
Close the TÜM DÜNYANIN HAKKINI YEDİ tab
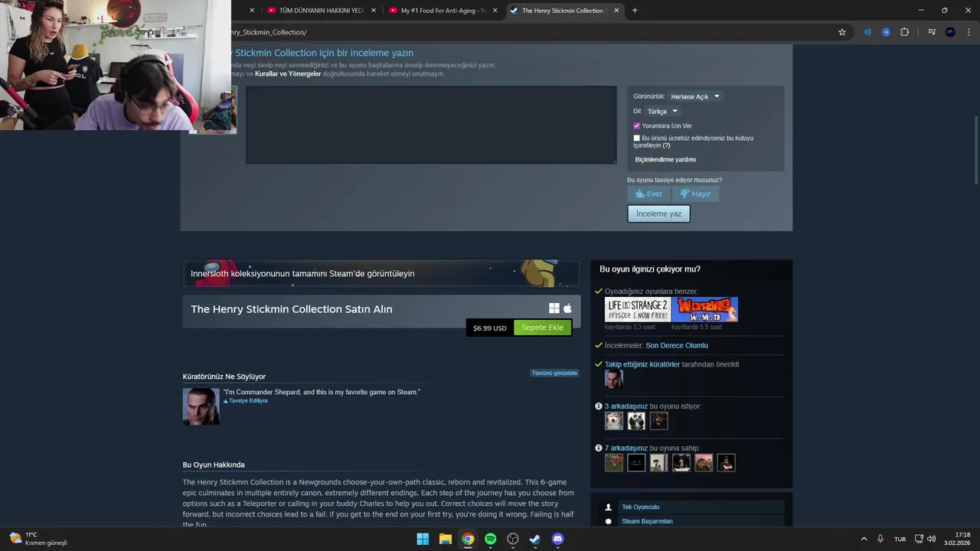[x=374, y=11]
